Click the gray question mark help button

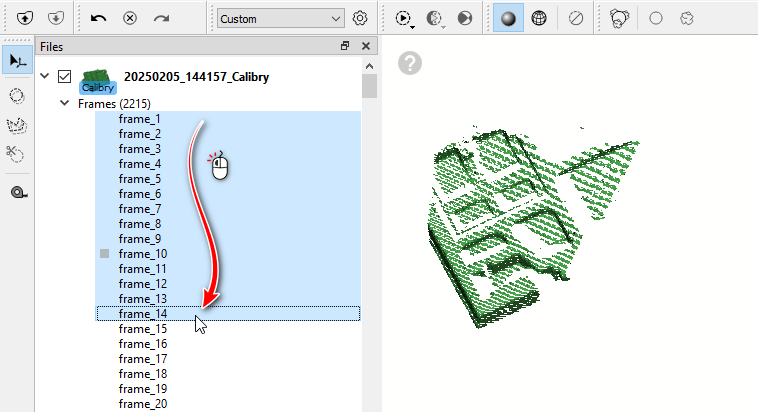408,63
